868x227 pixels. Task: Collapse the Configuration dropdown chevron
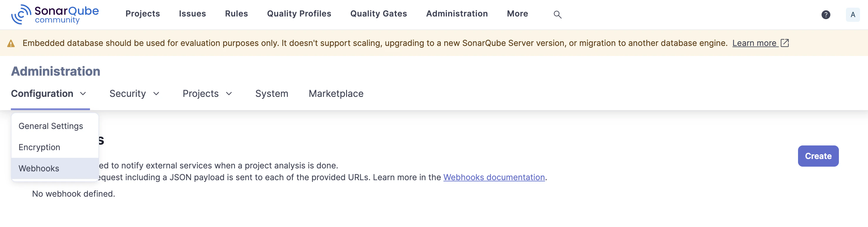(x=83, y=93)
